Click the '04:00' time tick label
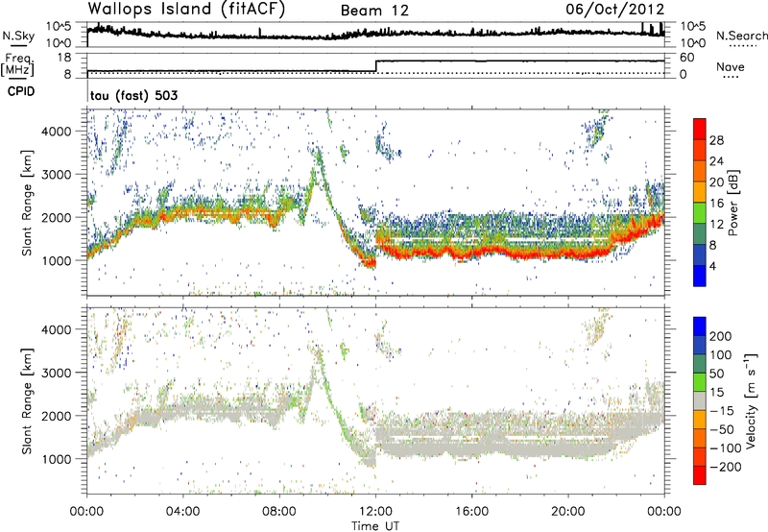 (182, 512)
